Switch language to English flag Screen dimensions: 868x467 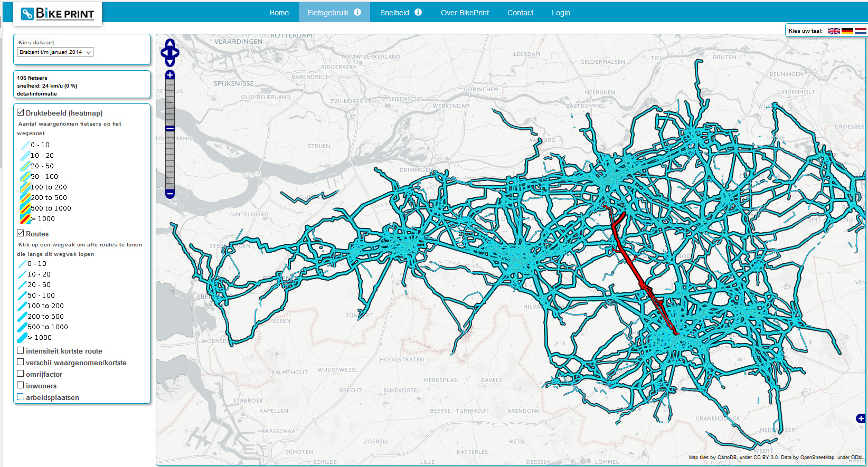(x=834, y=31)
